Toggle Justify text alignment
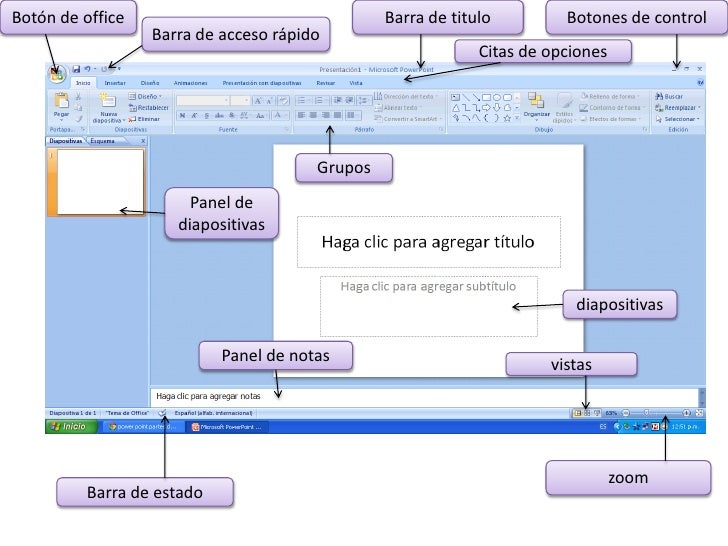 point(338,115)
